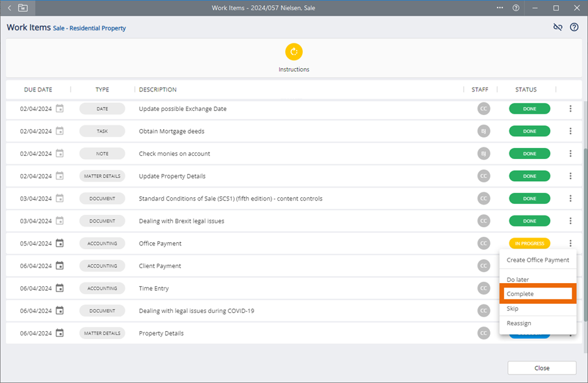Click the folder icon in title bar
Screen dimensions: 588x383
pyautogui.click(x=23, y=8)
